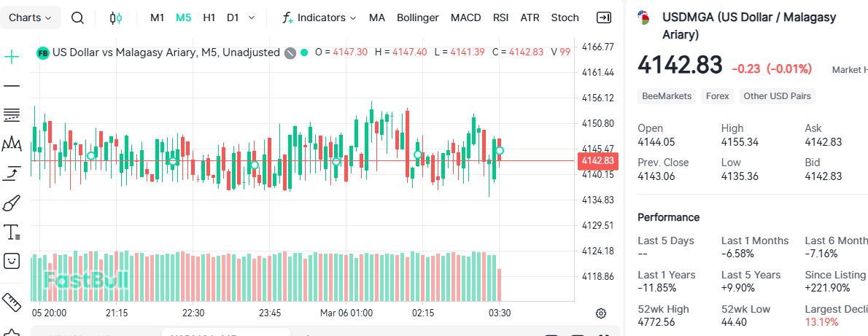Open the emoji sticker tool
868x336 pixels.
pyautogui.click(x=12, y=260)
